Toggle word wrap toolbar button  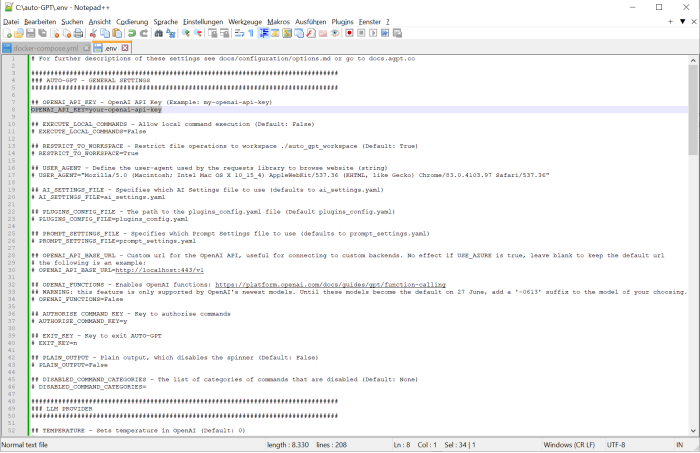[239, 33]
